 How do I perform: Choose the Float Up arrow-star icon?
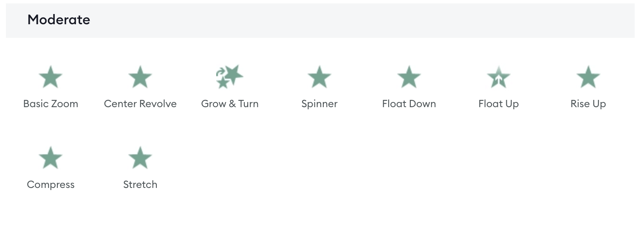[499, 77]
